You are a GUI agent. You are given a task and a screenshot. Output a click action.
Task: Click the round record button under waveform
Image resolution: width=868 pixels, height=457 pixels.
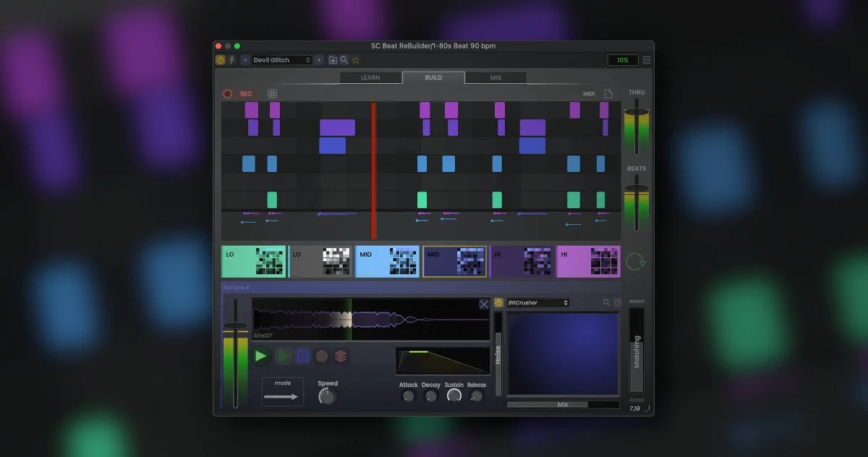click(x=322, y=356)
